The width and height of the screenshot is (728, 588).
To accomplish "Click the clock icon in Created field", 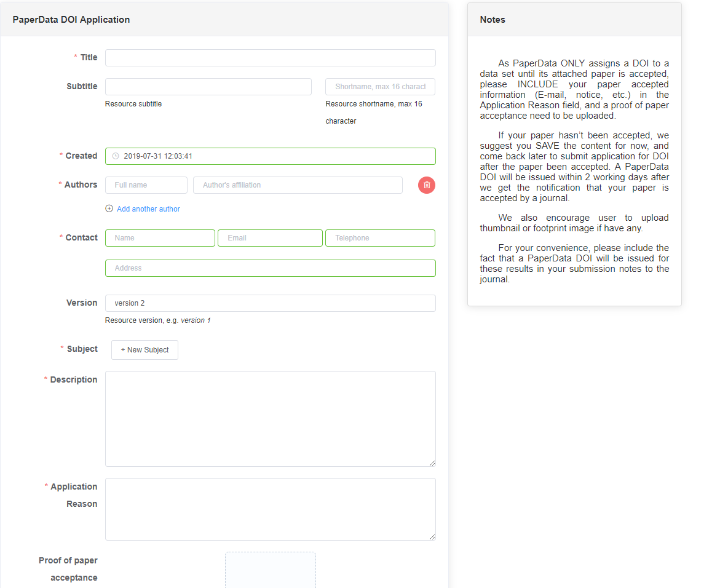I will coord(116,156).
